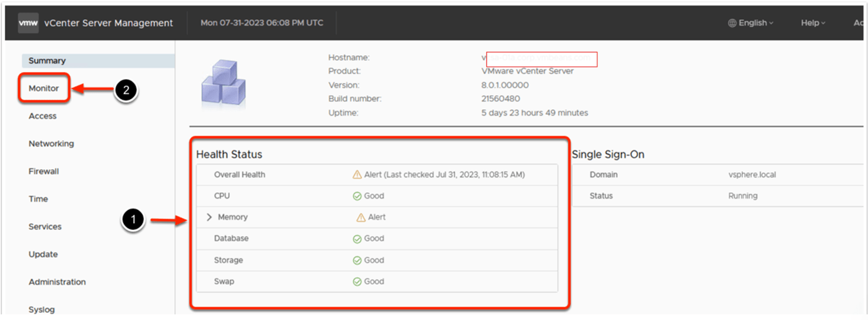This screenshot has height=320, width=868.
Task: Go to the Access page
Action: (42, 116)
